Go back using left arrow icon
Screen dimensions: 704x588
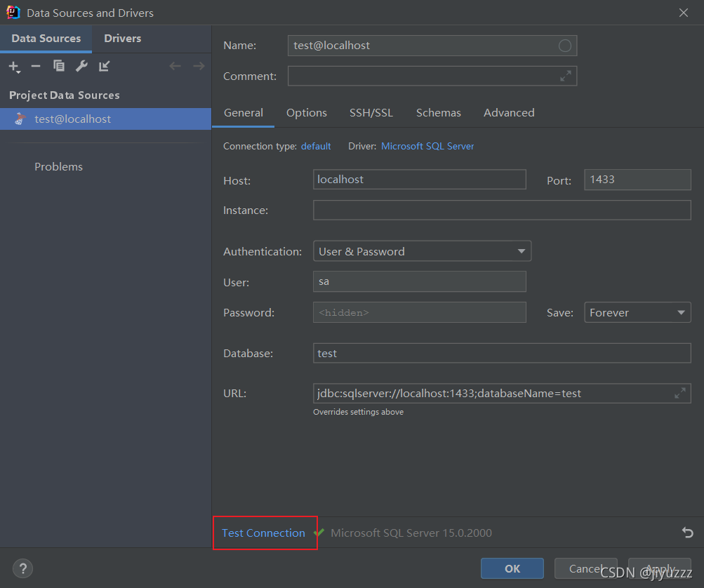click(175, 67)
